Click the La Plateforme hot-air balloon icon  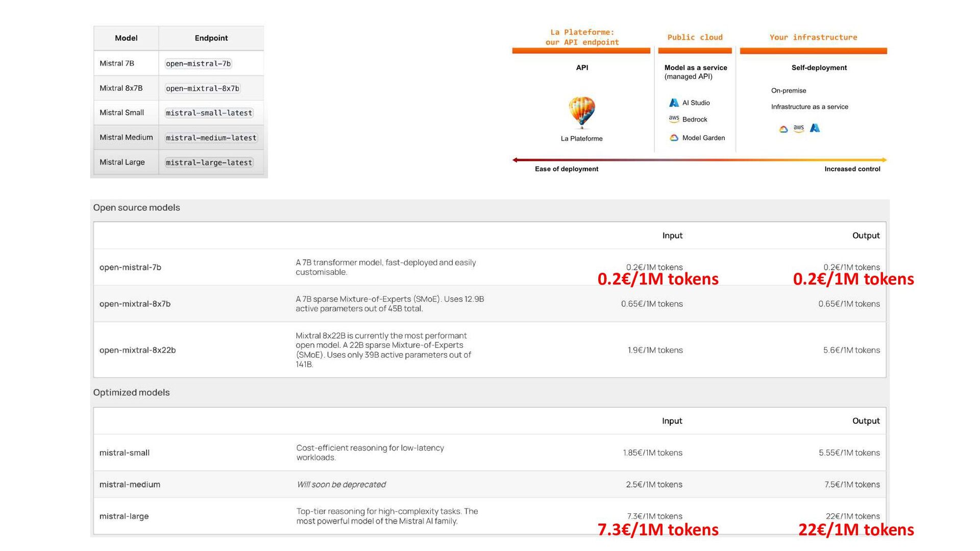[582, 112]
